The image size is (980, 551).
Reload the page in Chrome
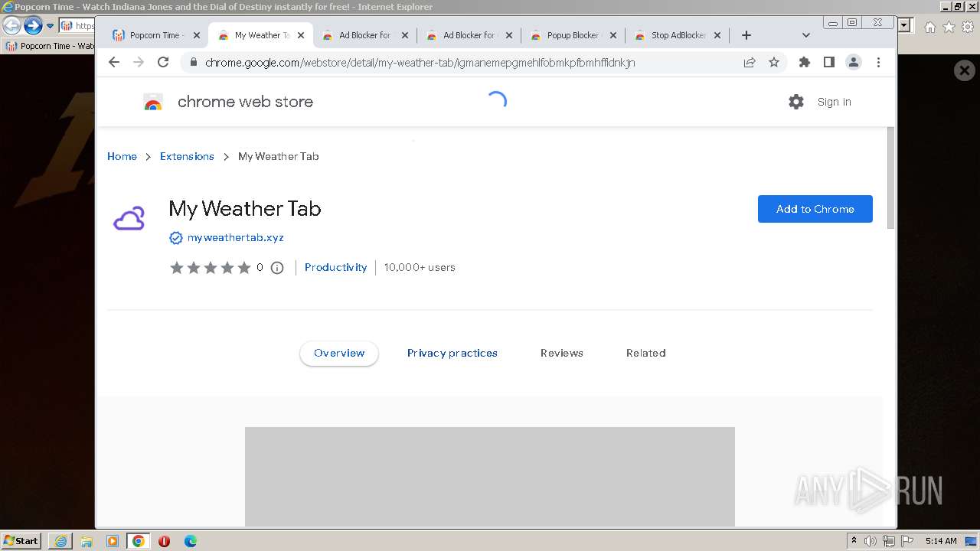pyautogui.click(x=163, y=62)
